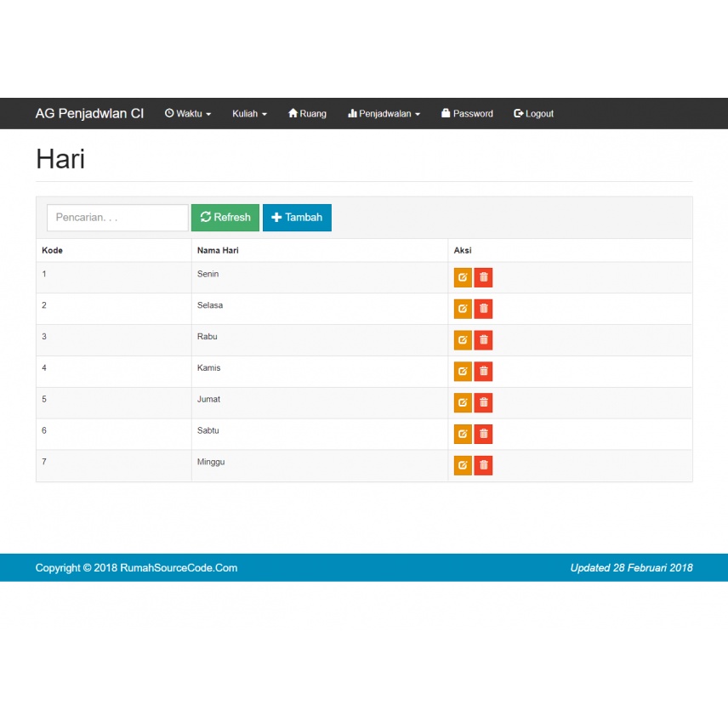Screen dimensions: 728x728
Task: Expand the Kuliah dropdown
Action: click(249, 114)
